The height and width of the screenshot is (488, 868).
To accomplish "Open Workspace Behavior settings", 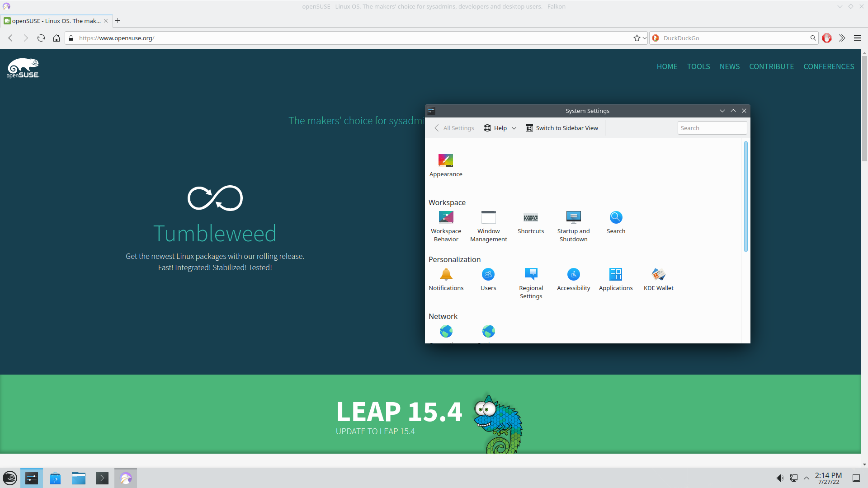I will (x=446, y=226).
